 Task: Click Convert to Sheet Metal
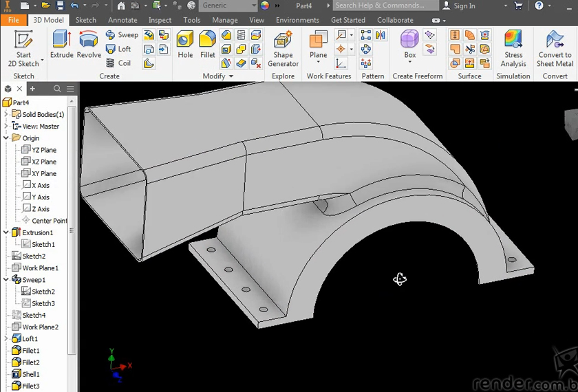[x=555, y=48]
